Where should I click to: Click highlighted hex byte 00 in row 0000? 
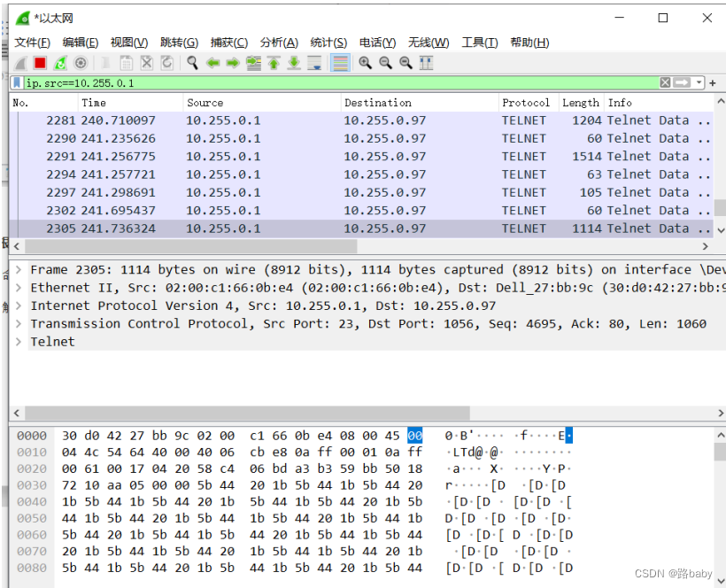point(415,436)
